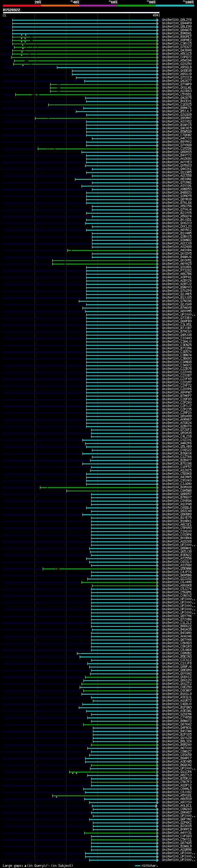Viewport: 197px width, 868px height.
Task: Open the UniRef100_Q05UG3 entry
Action: point(177,165)
